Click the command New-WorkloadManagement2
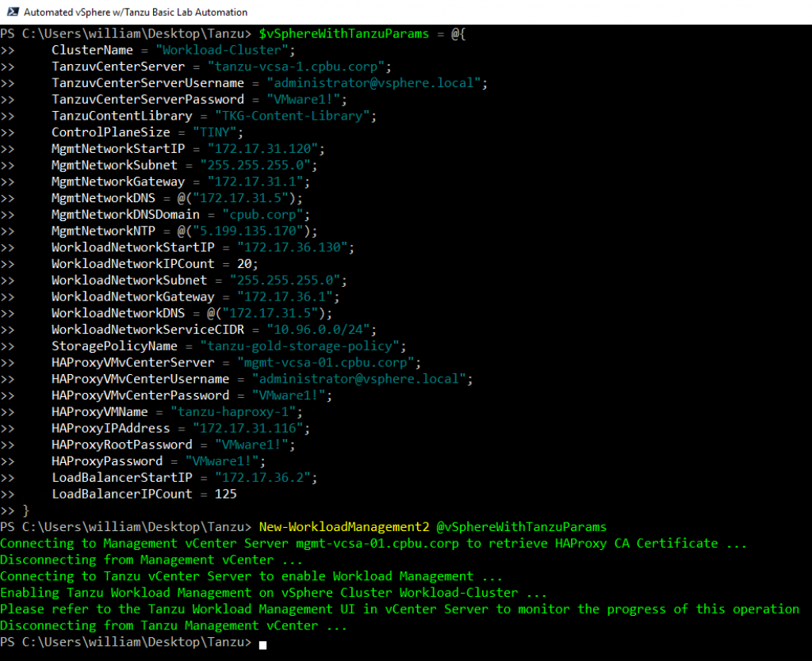The image size is (812, 661). [x=344, y=527]
